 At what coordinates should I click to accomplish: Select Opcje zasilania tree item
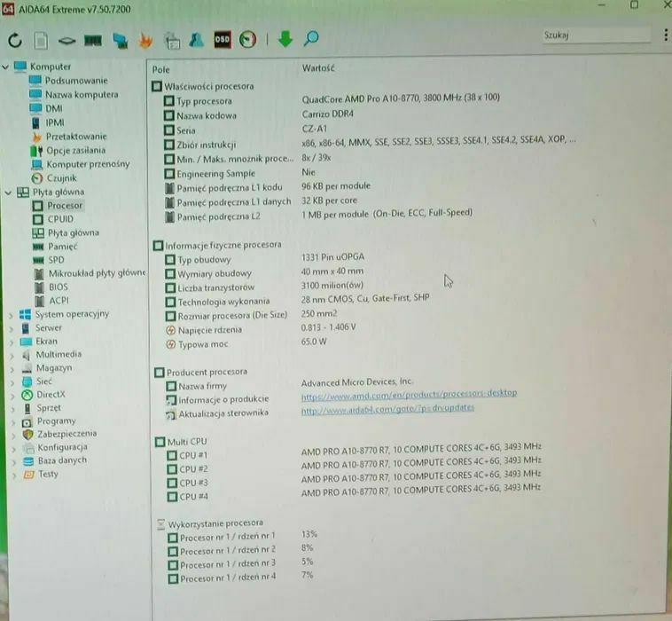[75, 150]
